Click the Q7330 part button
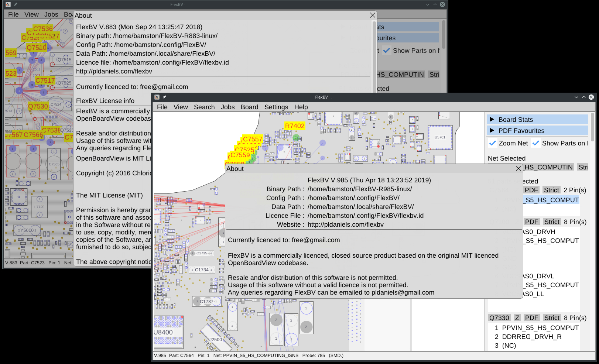Screen dimensions: 599x364 499,318
